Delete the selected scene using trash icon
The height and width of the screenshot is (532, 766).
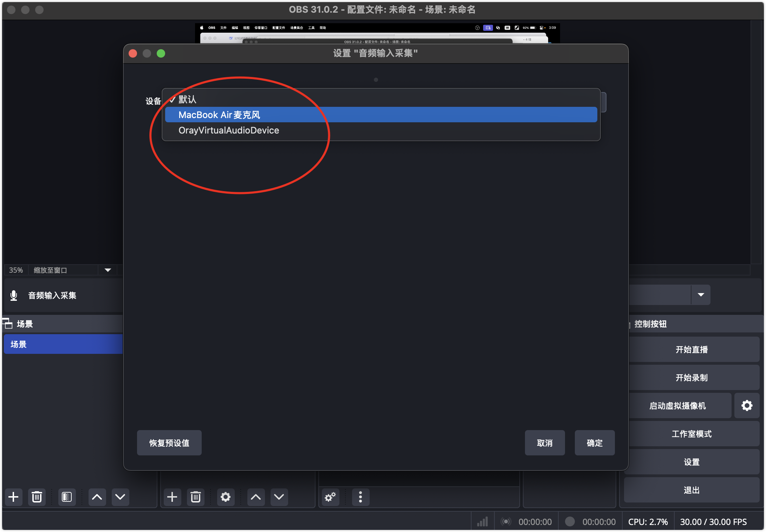37,497
